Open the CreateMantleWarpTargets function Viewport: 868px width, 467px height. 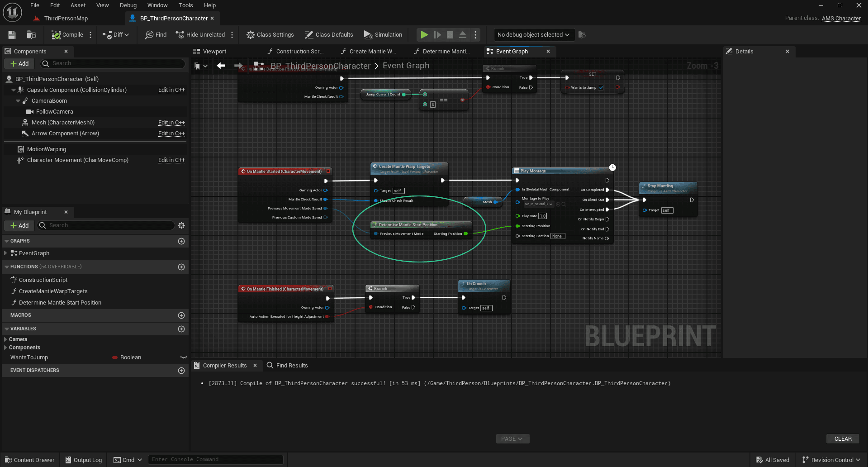pos(53,291)
